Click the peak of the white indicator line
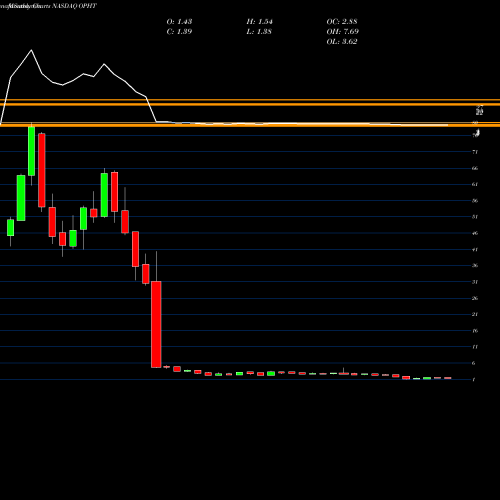 [32, 50]
